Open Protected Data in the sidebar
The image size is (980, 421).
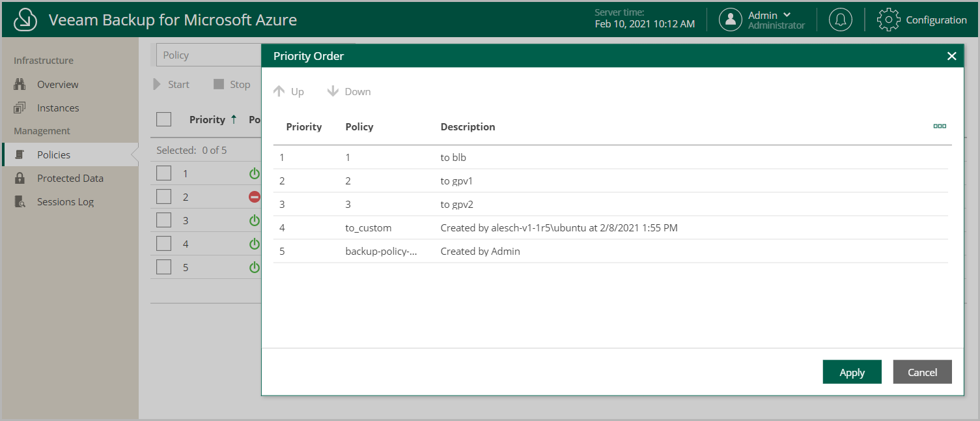(70, 178)
